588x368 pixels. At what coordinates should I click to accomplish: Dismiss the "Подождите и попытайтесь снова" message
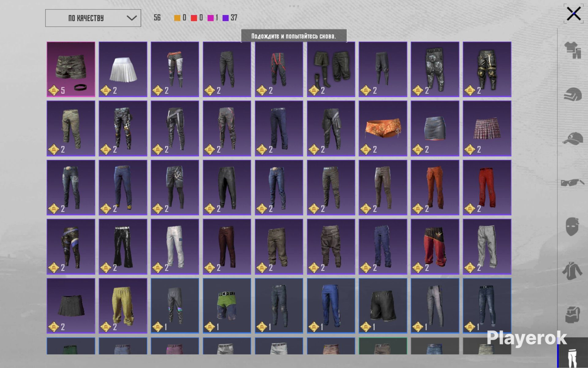pos(294,36)
